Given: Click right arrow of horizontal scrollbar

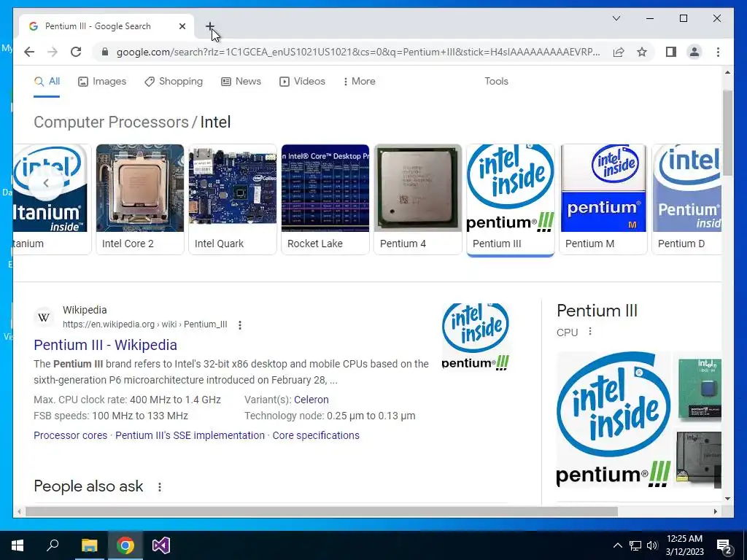Looking at the screenshot, I should (715, 511).
